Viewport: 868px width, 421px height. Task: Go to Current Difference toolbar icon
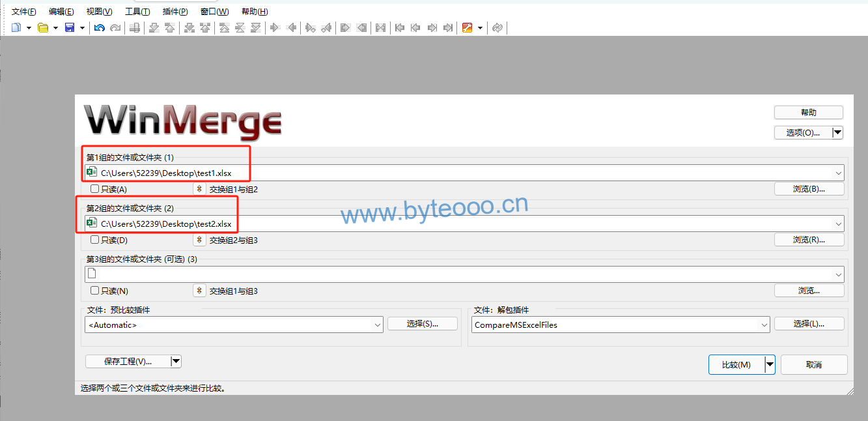click(240, 27)
